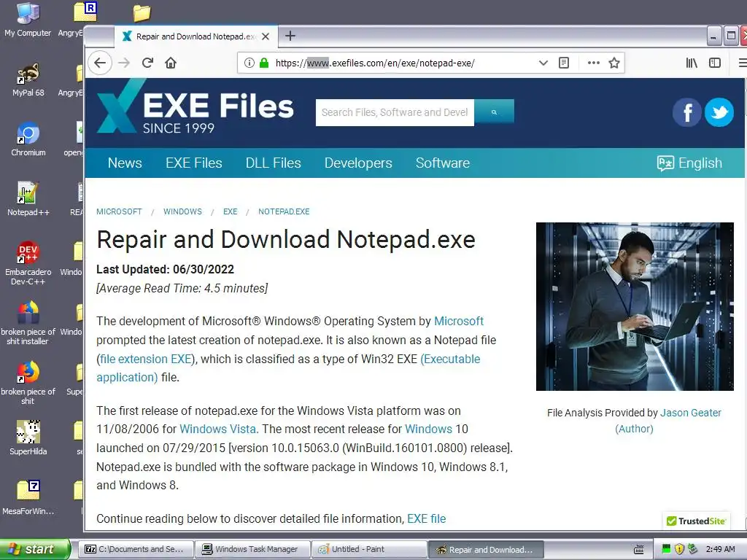Open the Software navigation item
Image resolution: width=747 pixels, height=560 pixels.
point(443,163)
